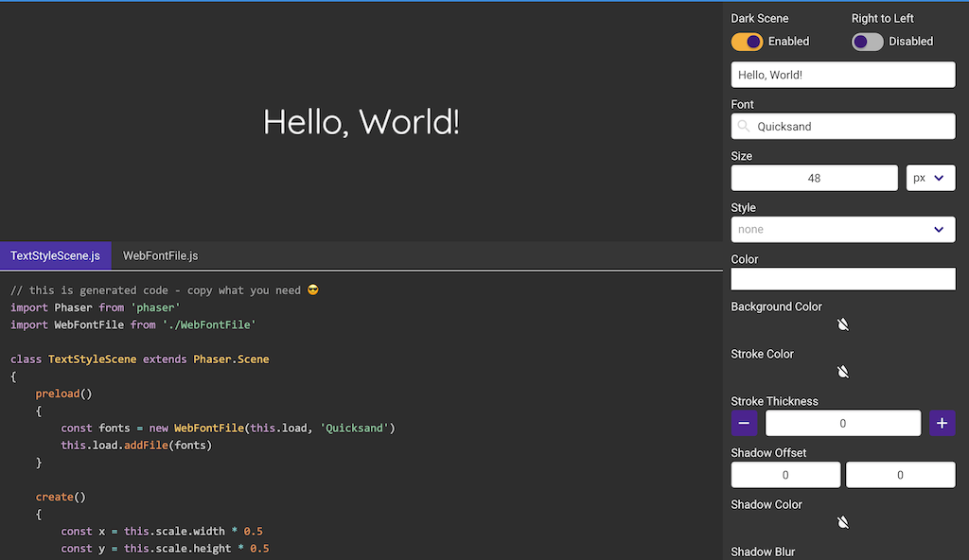Click the Style dropdown chevron arrow
This screenshot has width=969, height=560.
[939, 229]
